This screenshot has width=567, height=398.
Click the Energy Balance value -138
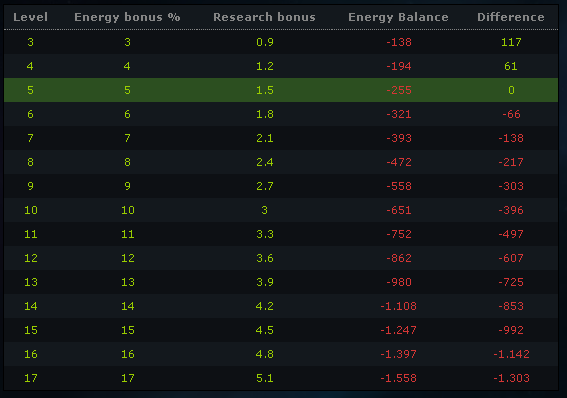pyautogui.click(x=399, y=42)
